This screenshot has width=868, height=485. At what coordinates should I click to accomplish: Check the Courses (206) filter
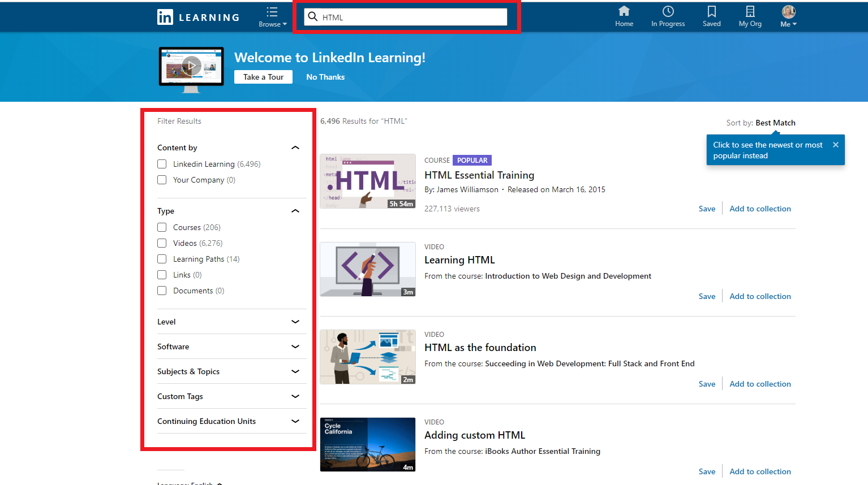(162, 227)
